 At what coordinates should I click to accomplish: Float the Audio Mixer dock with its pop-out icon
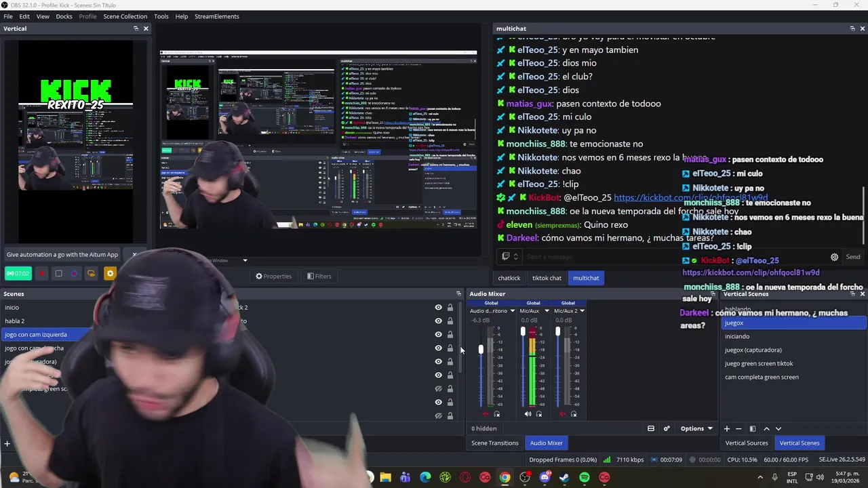712,293
